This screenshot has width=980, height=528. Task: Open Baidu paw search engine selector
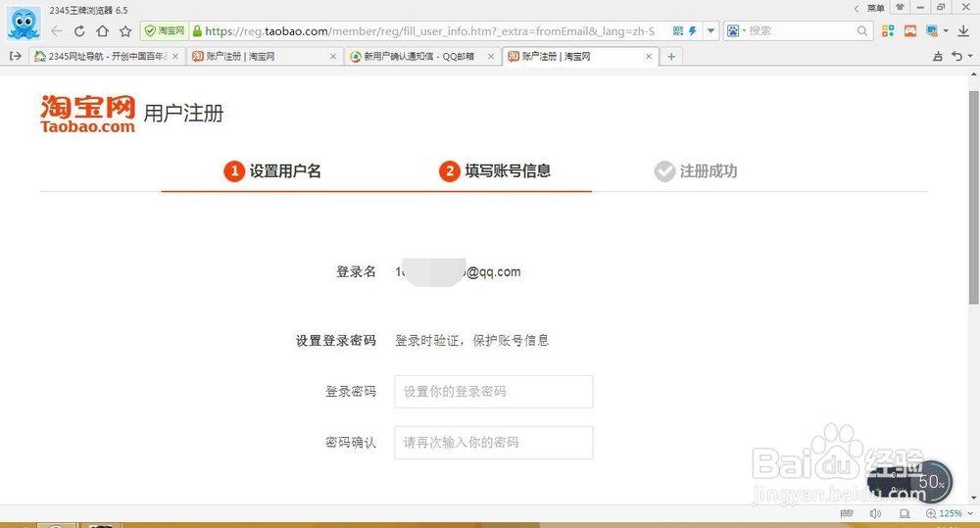733,30
